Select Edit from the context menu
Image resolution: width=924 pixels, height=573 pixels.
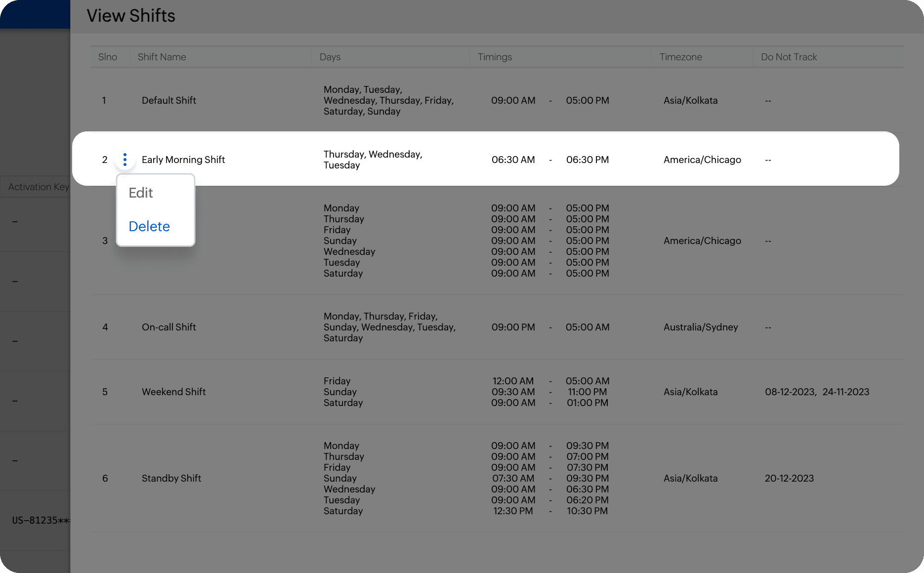(141, 193)
